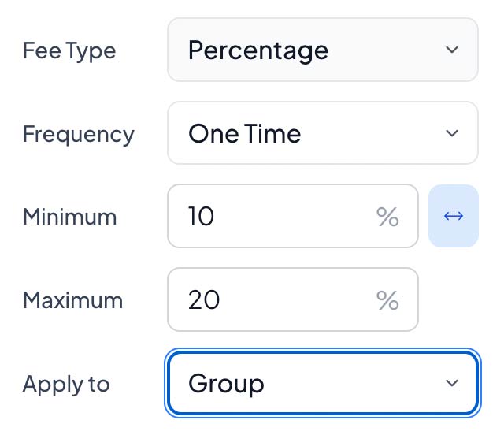Click the Apply to label

pos(66,384)
